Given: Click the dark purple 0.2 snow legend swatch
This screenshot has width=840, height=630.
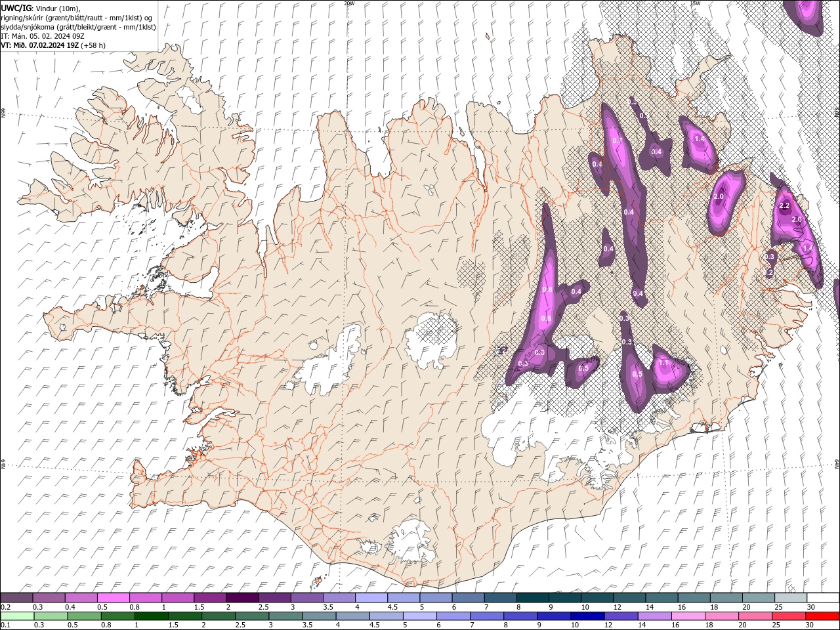Looking at the screenshot, I should point(16,598).
